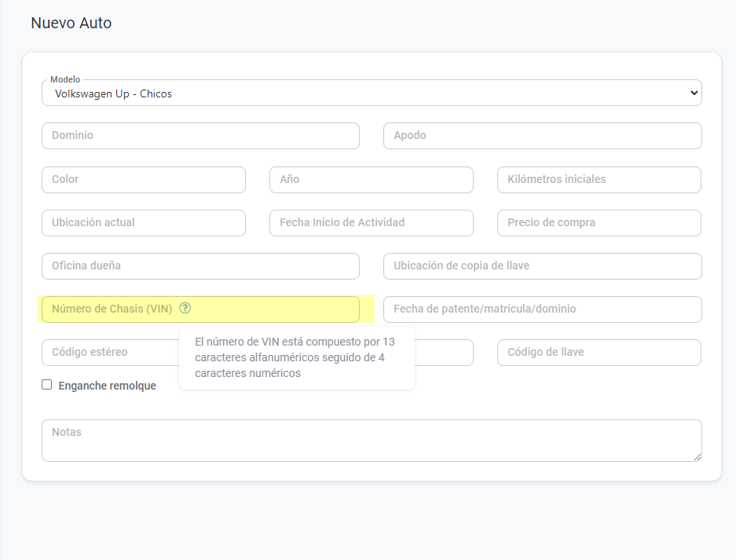Click the Ubicación de copia de llave field

tap(542, 266)
